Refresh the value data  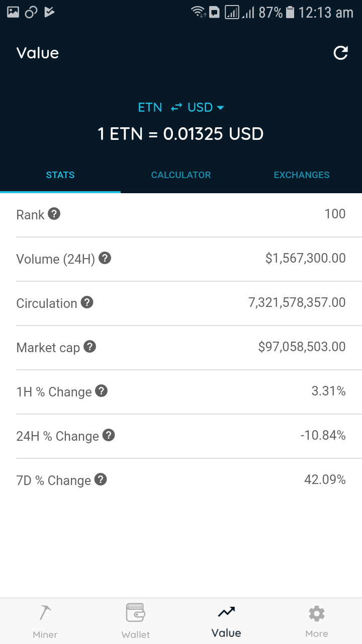(341, 53)
